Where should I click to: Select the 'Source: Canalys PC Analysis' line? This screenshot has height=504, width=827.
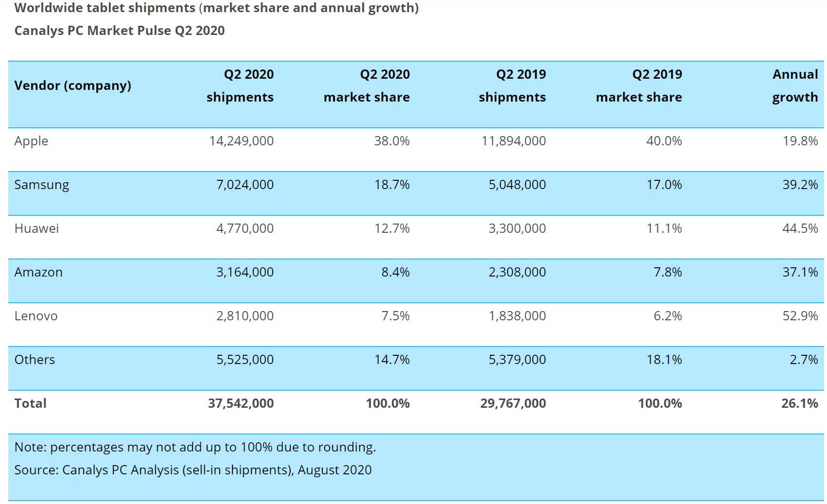[193, 470]
